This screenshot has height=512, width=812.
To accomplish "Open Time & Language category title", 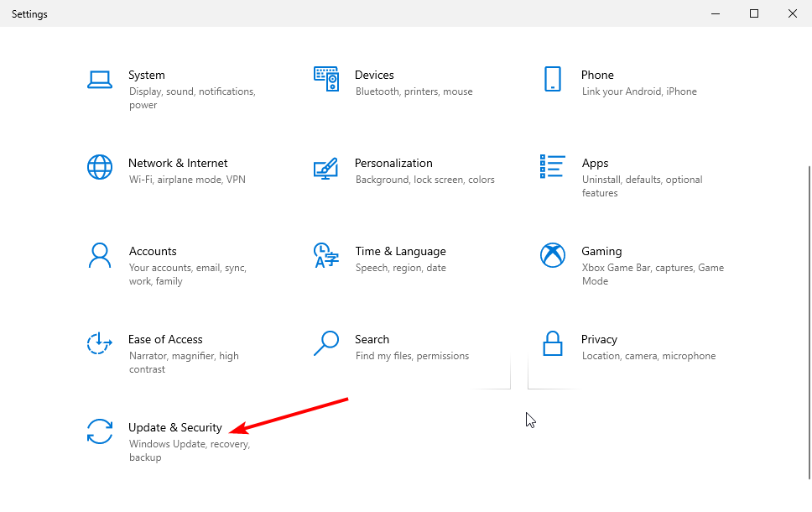I will 400,251.
